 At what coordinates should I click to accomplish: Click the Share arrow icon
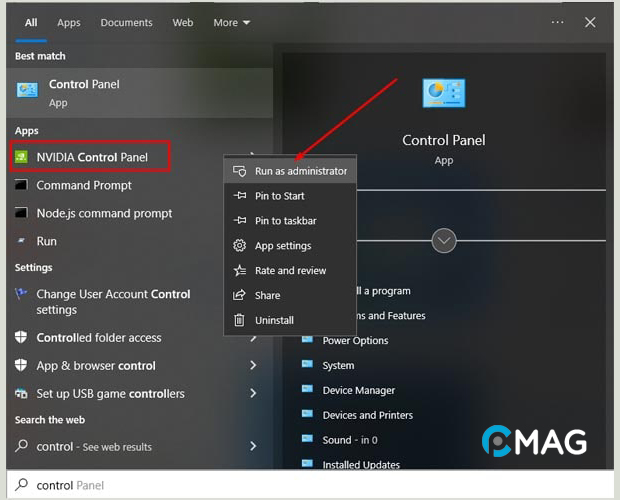239,295
